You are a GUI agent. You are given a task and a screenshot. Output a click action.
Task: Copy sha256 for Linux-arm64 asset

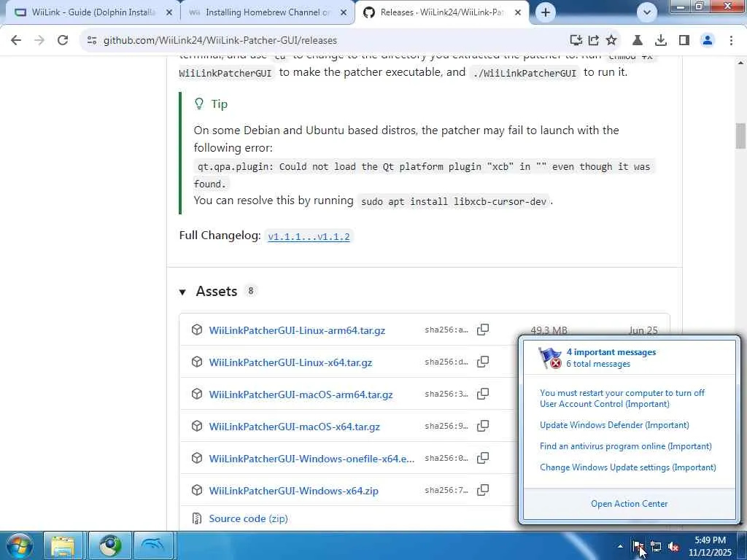point(483,330)
